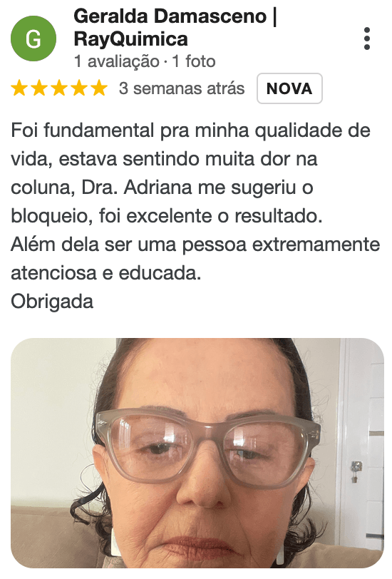Viewport: 392px width, 579px height.
Task: Click the fourth yellow rating star
Action: coord(79,88)
